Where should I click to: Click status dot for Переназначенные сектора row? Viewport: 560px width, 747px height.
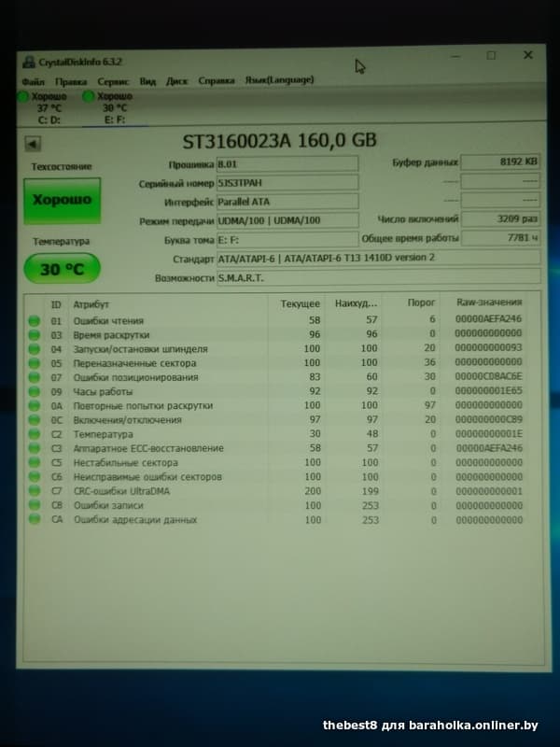click(34, 363)
